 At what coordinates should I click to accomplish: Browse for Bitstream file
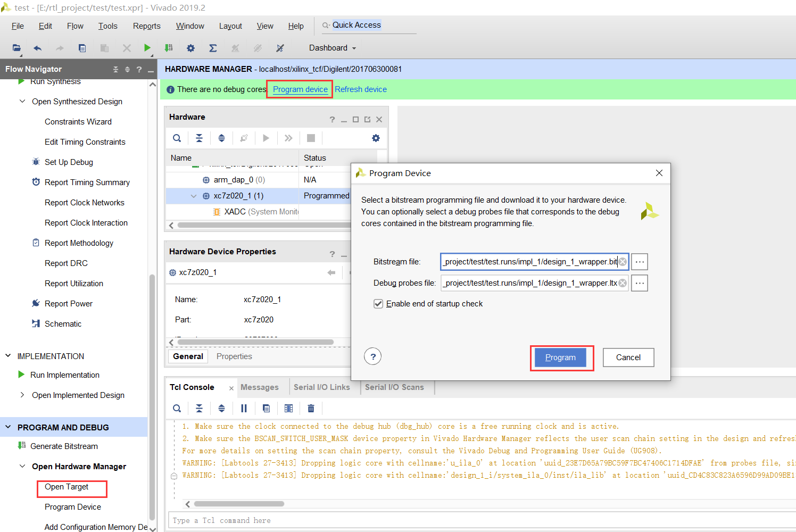click(640, 262)
